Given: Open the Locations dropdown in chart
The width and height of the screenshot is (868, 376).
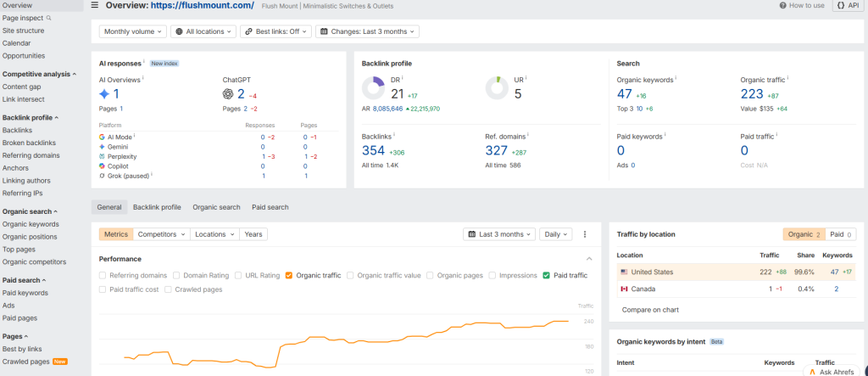Looking at the screenshot, I should tap(214, 234).
